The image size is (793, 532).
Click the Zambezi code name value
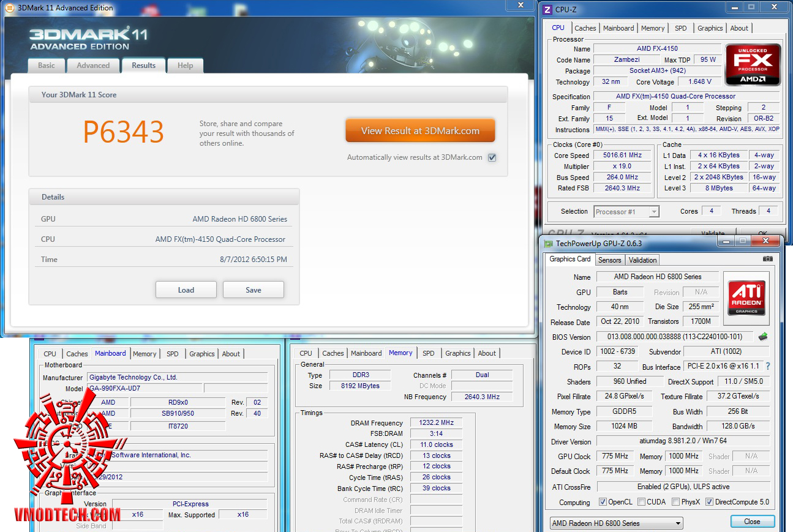pyautogui.click(x=626, y=59)
